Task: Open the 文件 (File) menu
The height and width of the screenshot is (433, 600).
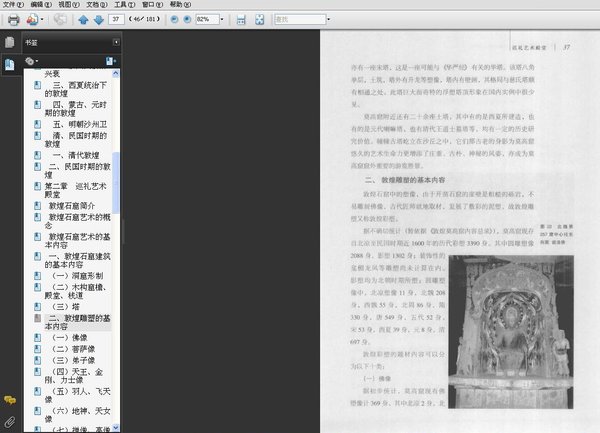Action: 10,5
